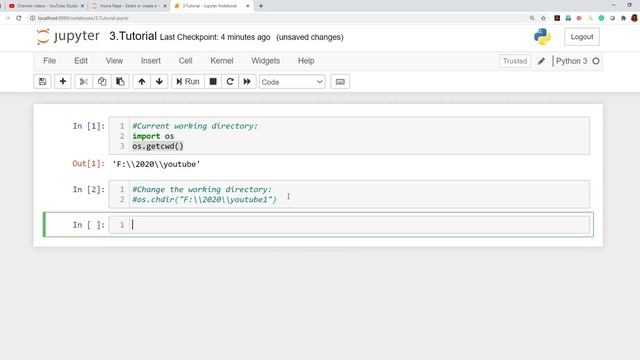Click the #Current working directory comment
Screen dimensions: 640x360
[195, 126]
